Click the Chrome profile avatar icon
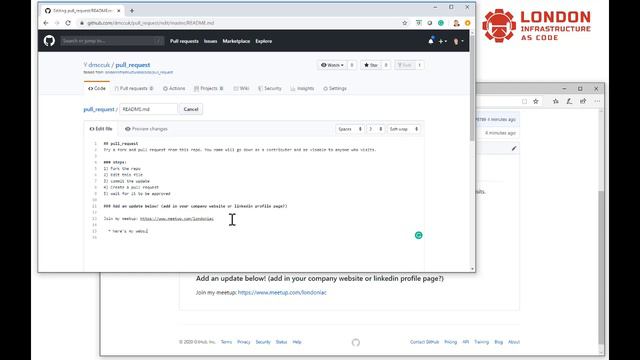Viewport: 640px width, 360px height. [456, 23]
